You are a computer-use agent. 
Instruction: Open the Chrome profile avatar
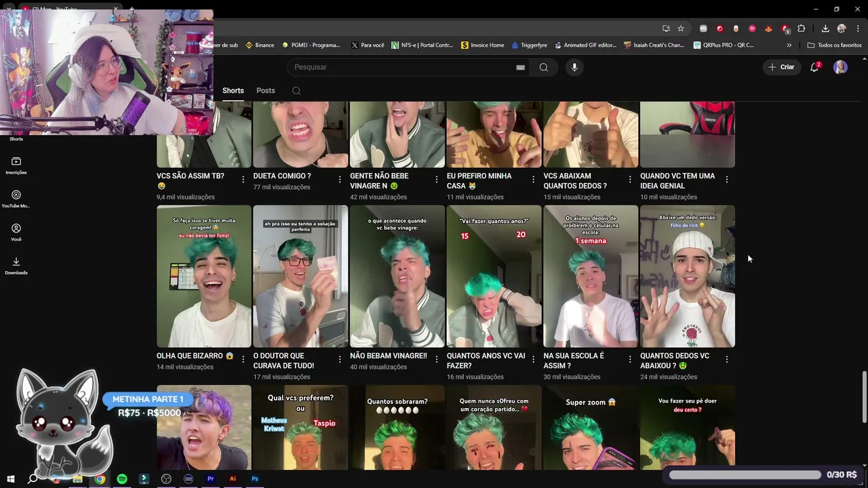tap(842, 28)
